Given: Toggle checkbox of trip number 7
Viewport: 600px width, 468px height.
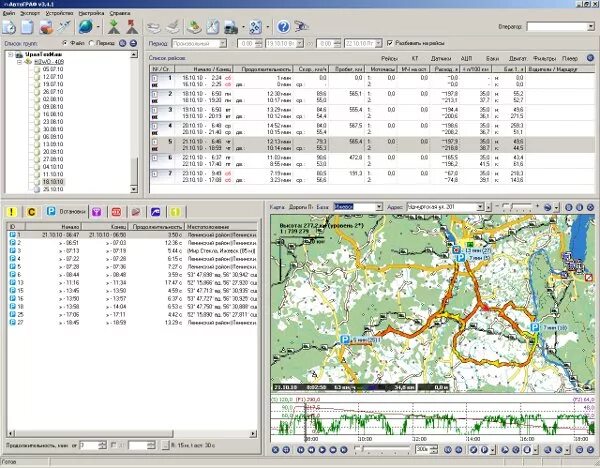Looking at the screenshot, I should coord(155,174).
